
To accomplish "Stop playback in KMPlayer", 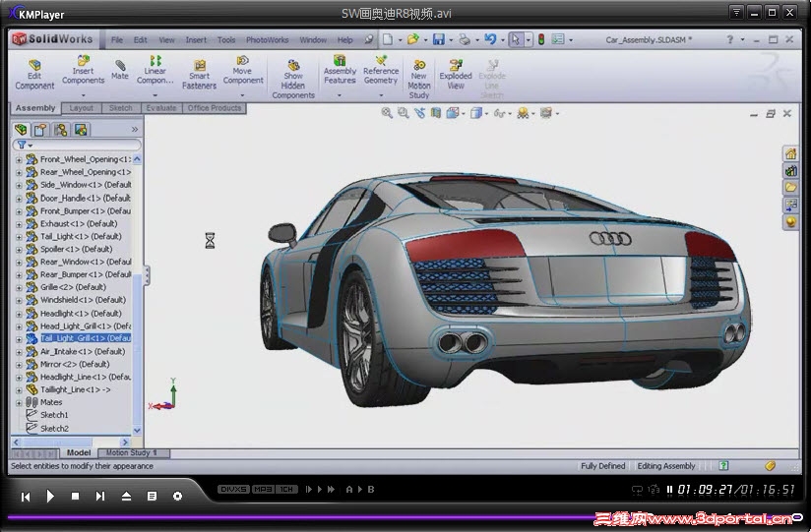I will point(75,496).
